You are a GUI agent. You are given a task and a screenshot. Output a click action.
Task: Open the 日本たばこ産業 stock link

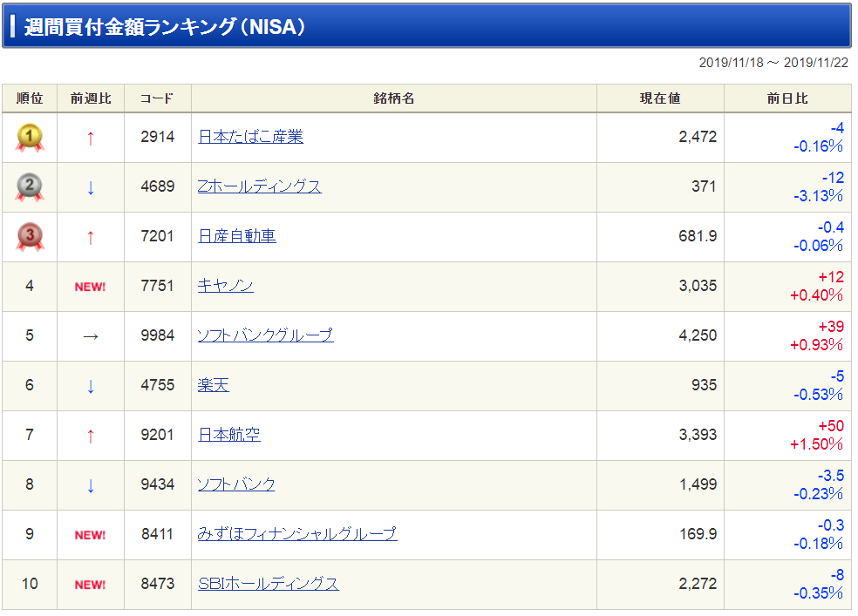tap(250, 137)
